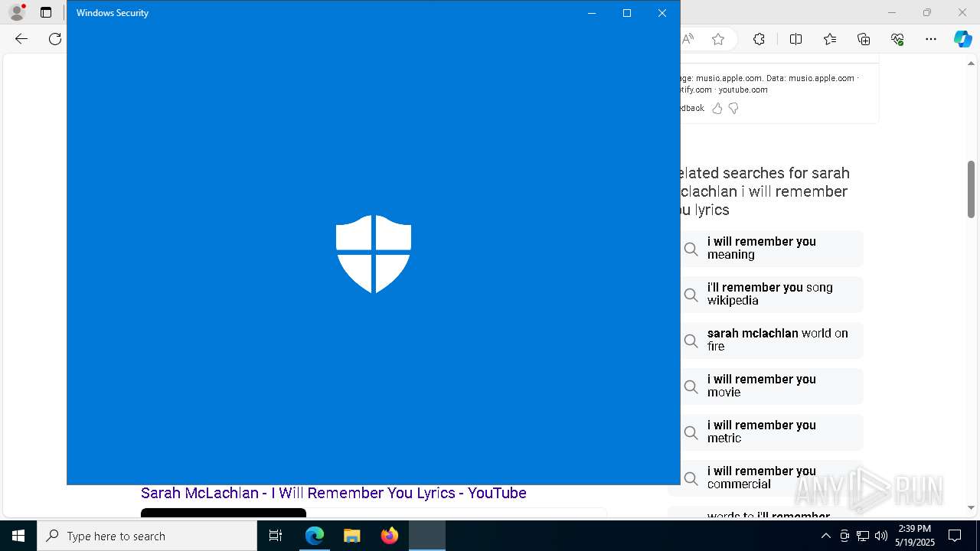Show hidden system tray icons chevron
This screenshot has height=551, width=980.
(x=825, y=536)
